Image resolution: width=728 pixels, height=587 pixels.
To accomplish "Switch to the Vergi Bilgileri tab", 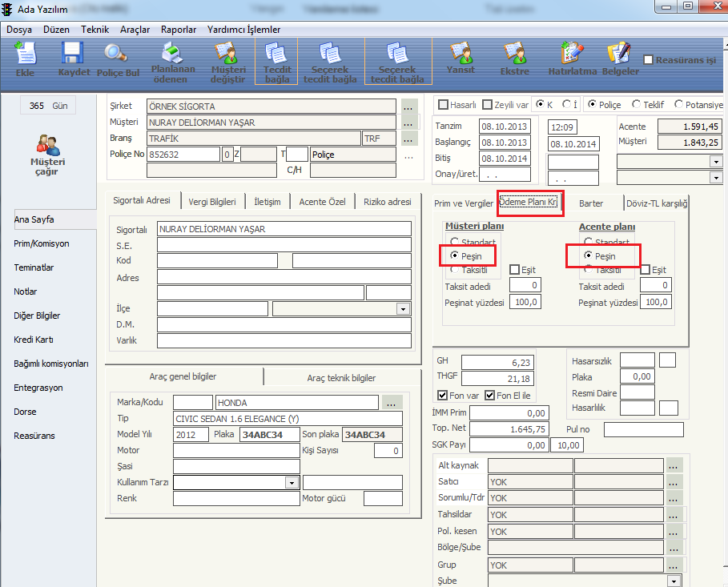I will (211, 202).
